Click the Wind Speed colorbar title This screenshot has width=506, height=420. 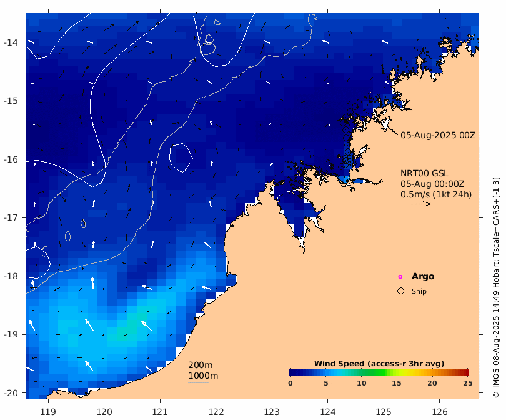click(x=379, y=364)
